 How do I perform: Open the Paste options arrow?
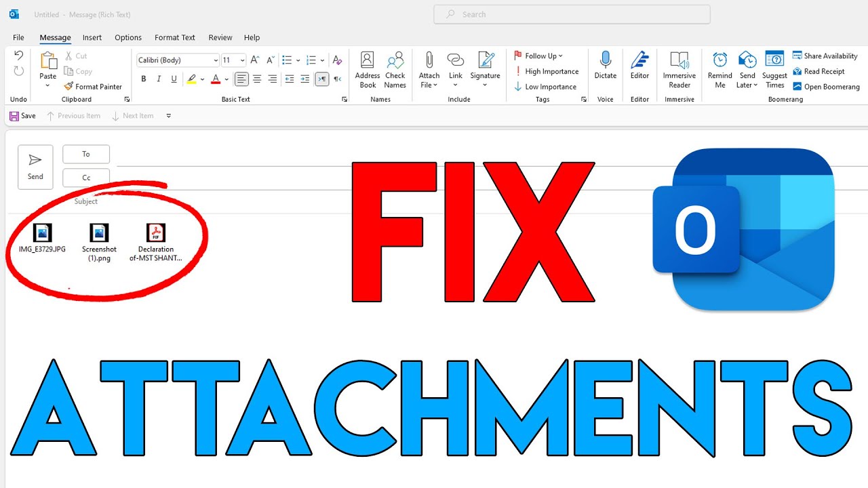(x=48, y=84)
